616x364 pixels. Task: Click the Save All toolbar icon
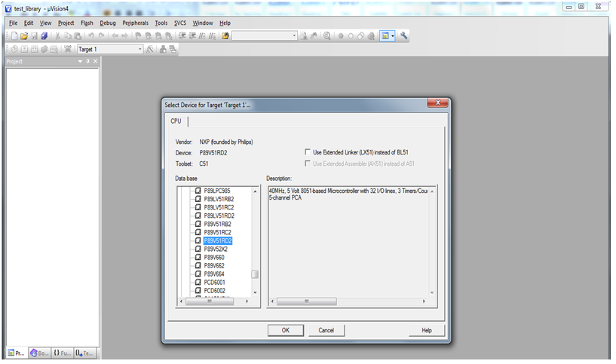point(44,36)
